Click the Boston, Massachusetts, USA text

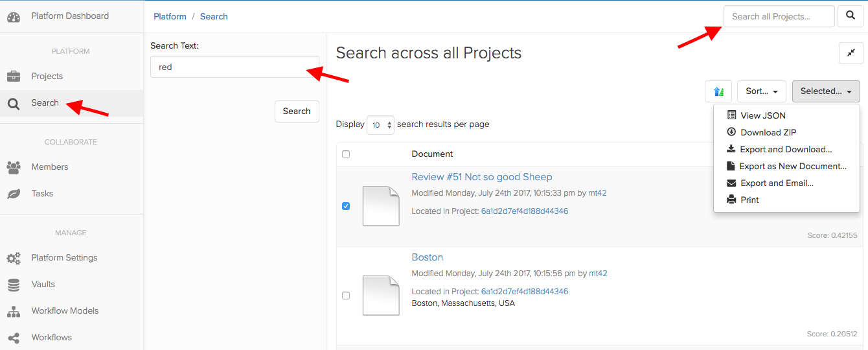pos(463,303)
